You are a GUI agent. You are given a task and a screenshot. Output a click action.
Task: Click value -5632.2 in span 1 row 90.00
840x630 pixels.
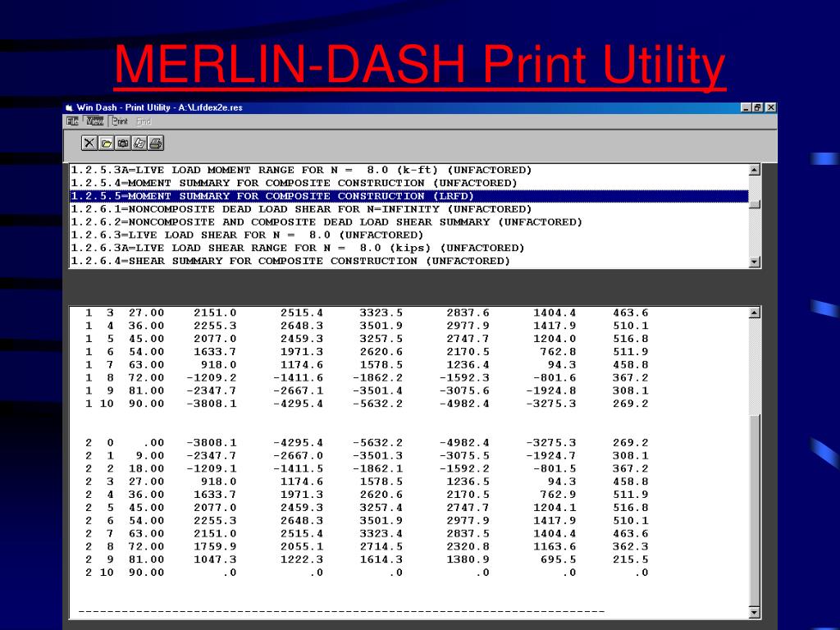coord(377,404)
